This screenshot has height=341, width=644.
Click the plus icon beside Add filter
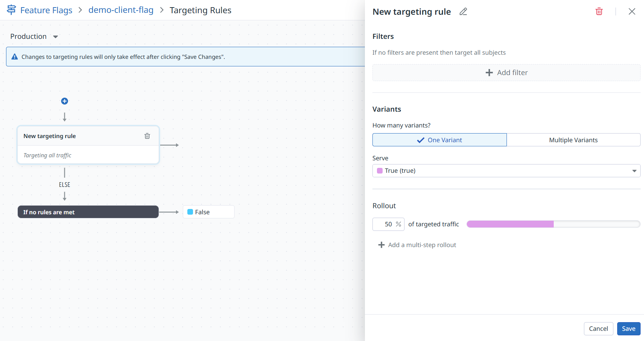[489, 73]
